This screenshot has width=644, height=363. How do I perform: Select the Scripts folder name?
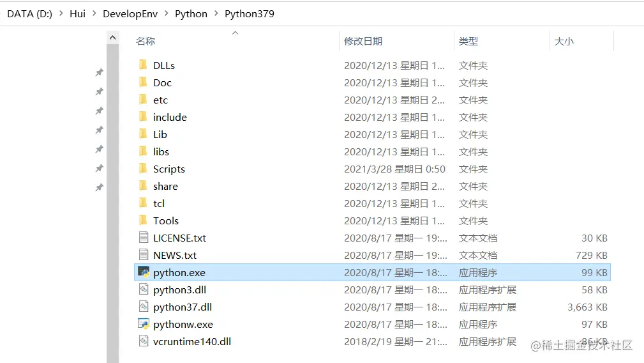pyautogui.click(x=168, y=169)
